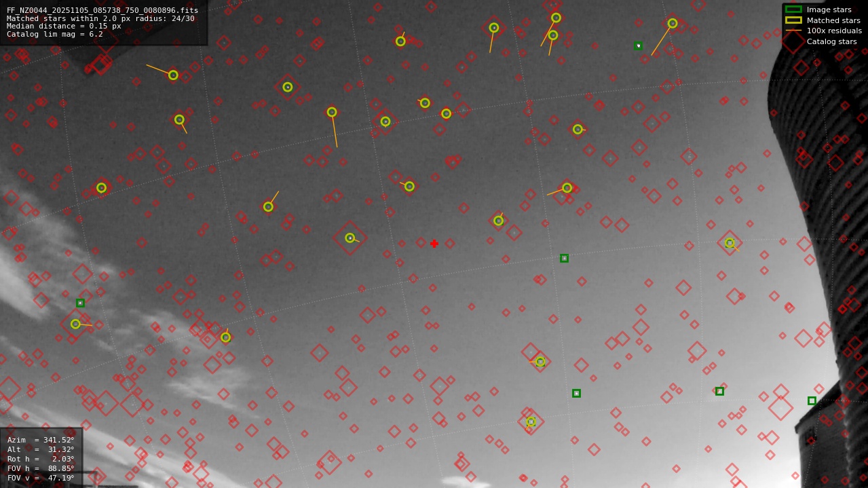Click the 'Image stars' legend label
Image resolution: width=868 pixels, height=488 pixels.
click(829, 10)
